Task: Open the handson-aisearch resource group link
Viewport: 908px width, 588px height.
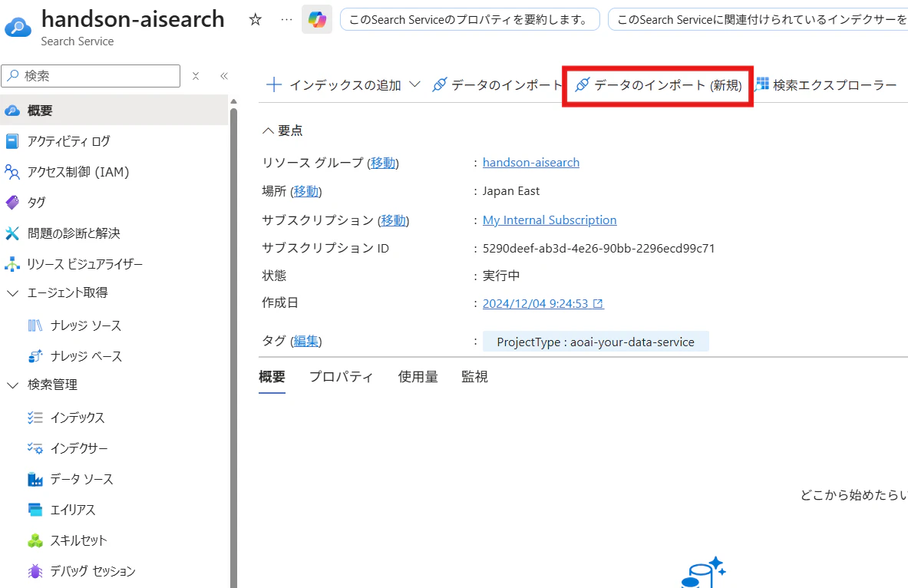Action: click(x=531, y=163)
